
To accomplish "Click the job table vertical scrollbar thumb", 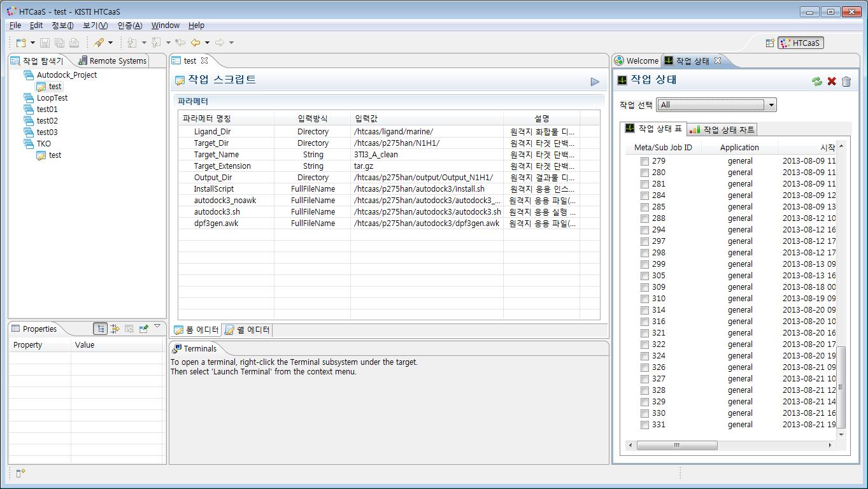I will click(x=841, y=386).
